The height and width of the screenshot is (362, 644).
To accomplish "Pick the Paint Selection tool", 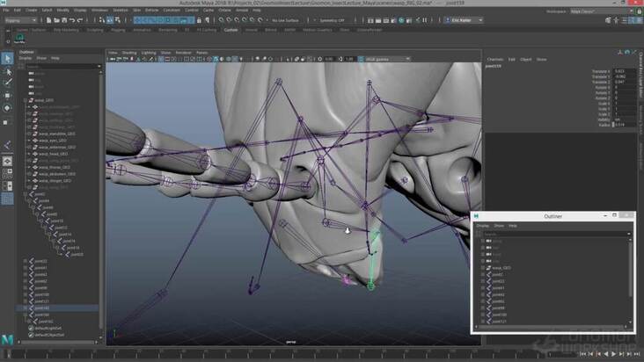I will pyautogui.click(x=7, y=83).
